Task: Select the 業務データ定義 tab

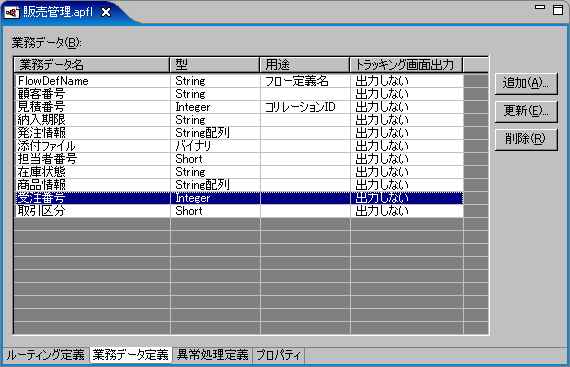Action: click(131, 355)
